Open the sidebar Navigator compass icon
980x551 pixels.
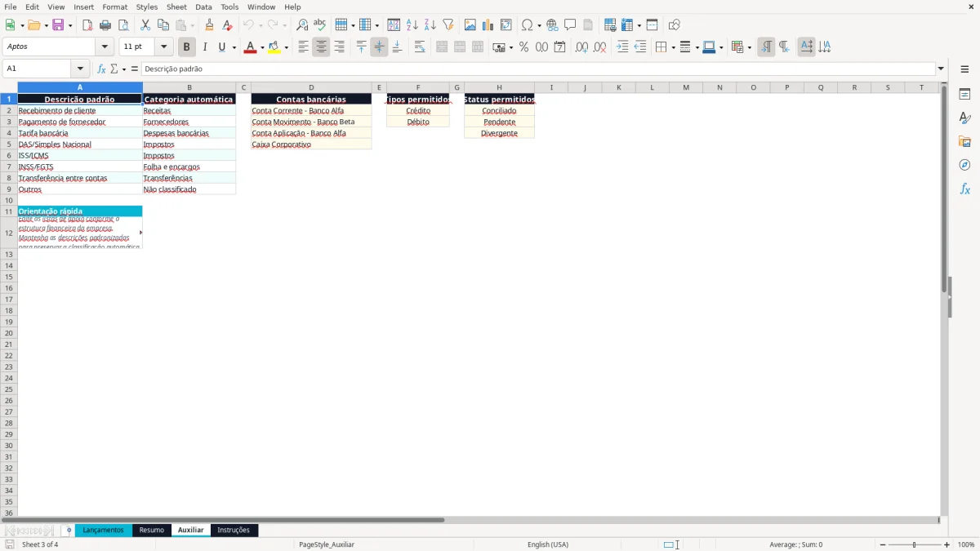tap(964, 165)
